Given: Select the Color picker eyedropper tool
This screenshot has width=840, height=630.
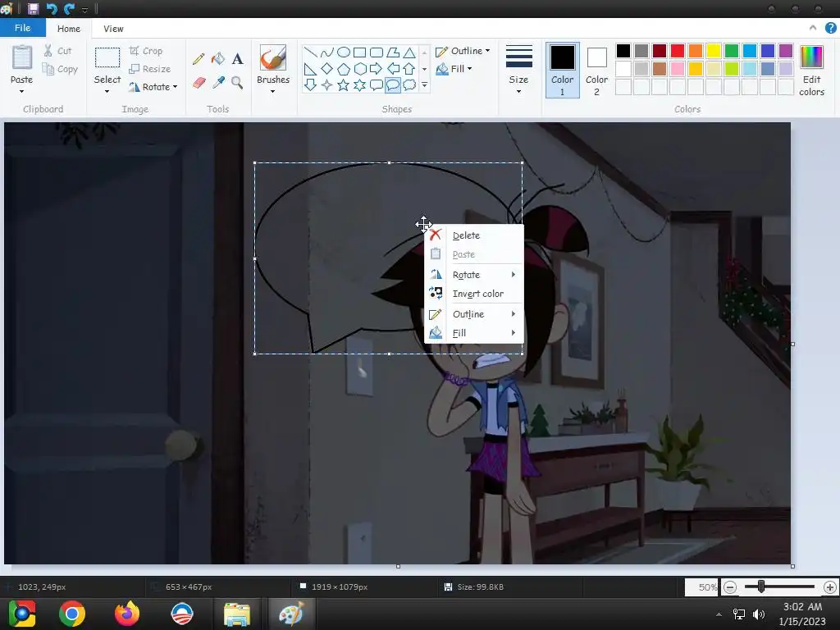Looking at the screenshot, I should click(x=218, y=83).
